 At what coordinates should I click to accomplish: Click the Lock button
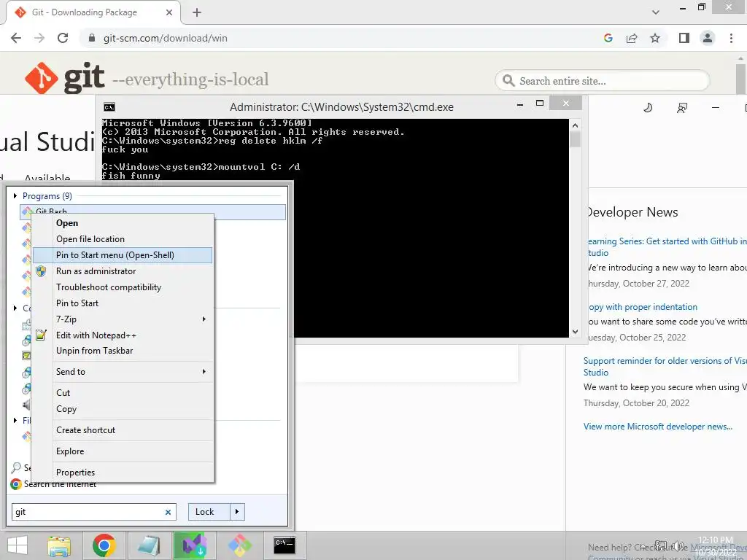[x=209, y=512]
